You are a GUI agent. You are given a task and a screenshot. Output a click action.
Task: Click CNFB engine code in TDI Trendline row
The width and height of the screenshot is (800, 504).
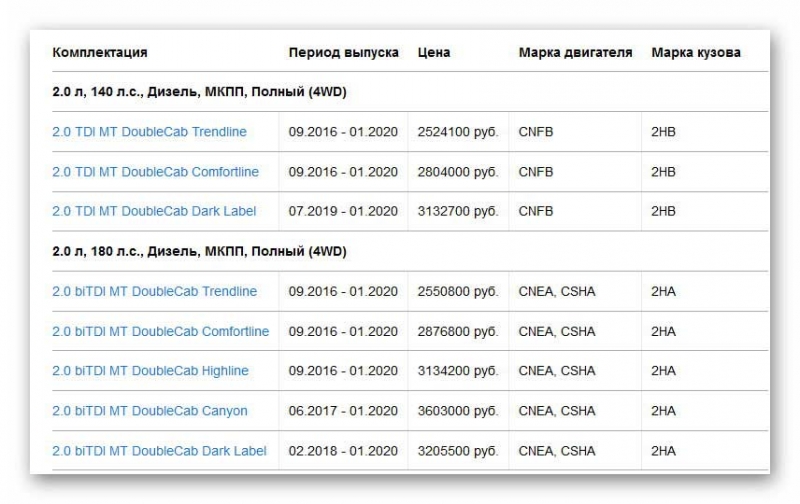pos(536,132)
